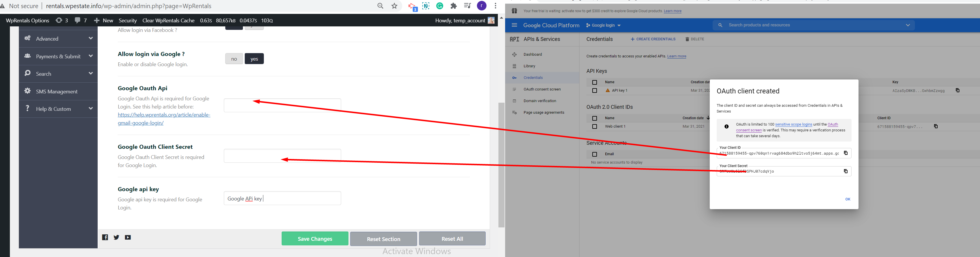980x257 pixels.
Task: Click Clear WpRentals Cache in admin bar
Action: coord(169,21)
